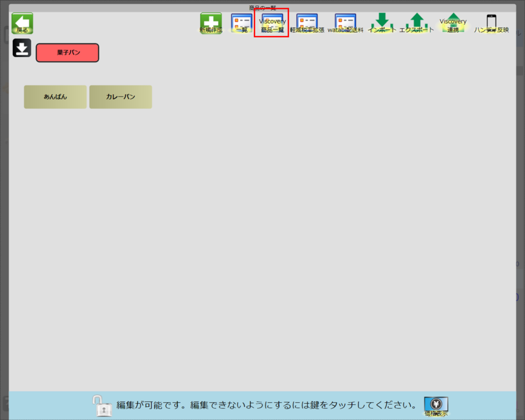Click the エクスポート export icon
The height and width of the screenshot is (420, 525).
click(x=417, y=24)
